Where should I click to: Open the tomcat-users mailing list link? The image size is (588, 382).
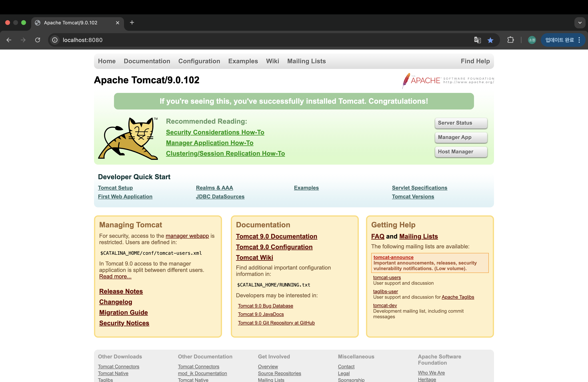point(387,277)
